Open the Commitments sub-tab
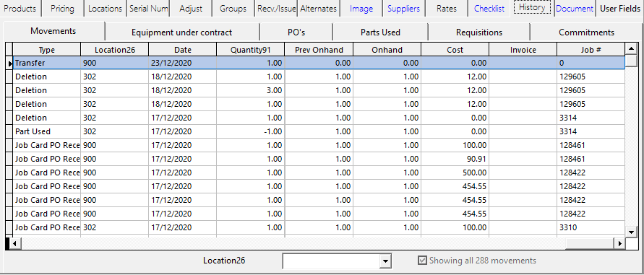This screenshot has width=644, height=275. point(586,32)
